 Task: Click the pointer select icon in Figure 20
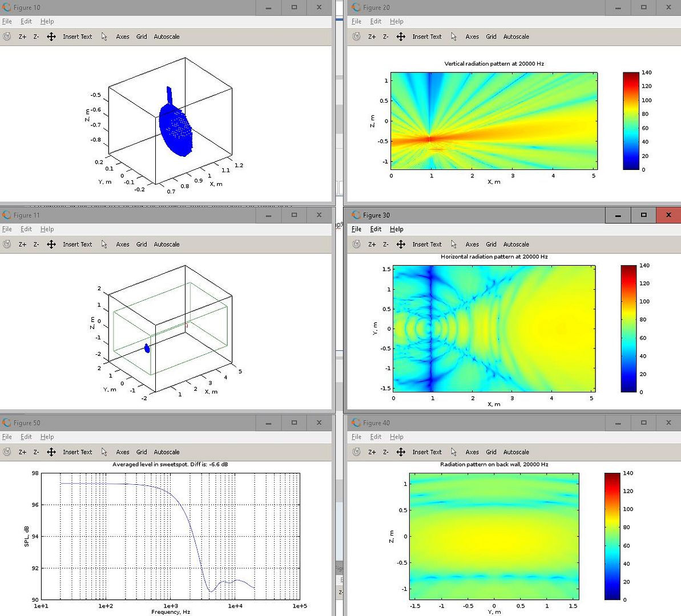point(454,37)
